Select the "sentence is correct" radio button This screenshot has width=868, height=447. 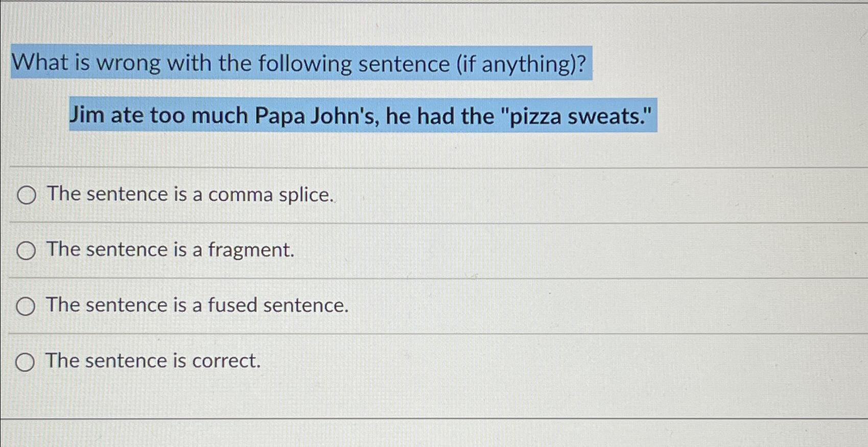click(x=26, y=362)
